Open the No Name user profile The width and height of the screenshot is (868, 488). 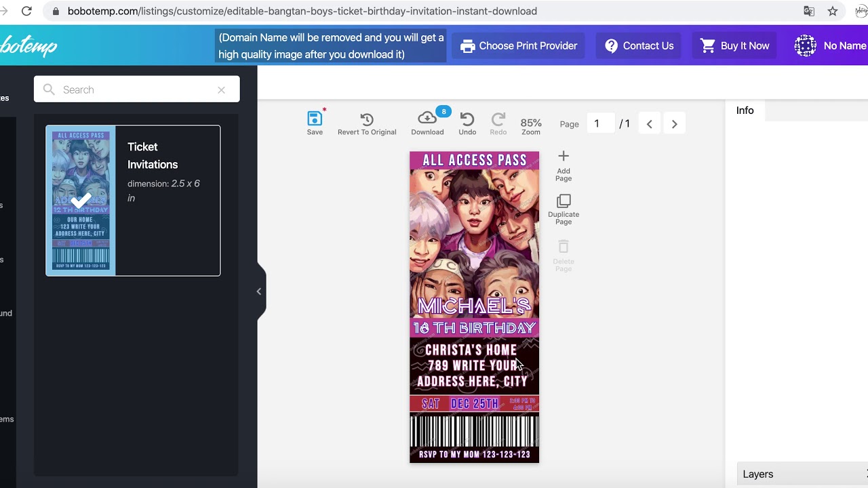click(831, 46)
